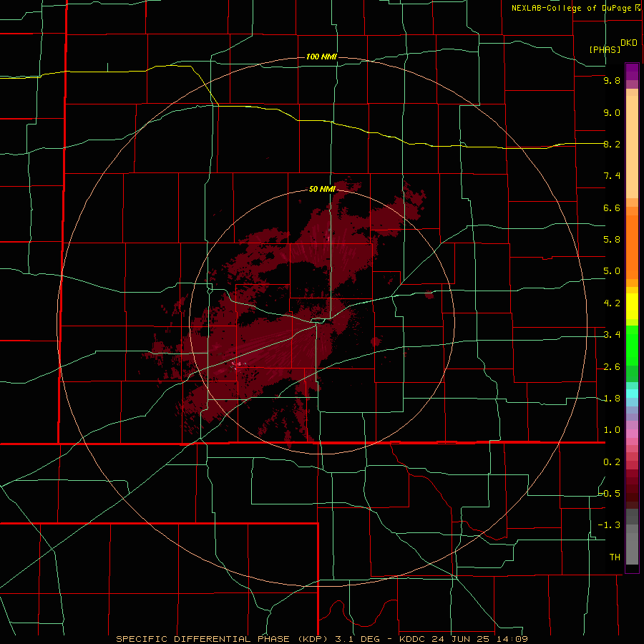
Task: Click the 9.0 value on the color scale
Action: pyautogui.click(x=612, y=112)
